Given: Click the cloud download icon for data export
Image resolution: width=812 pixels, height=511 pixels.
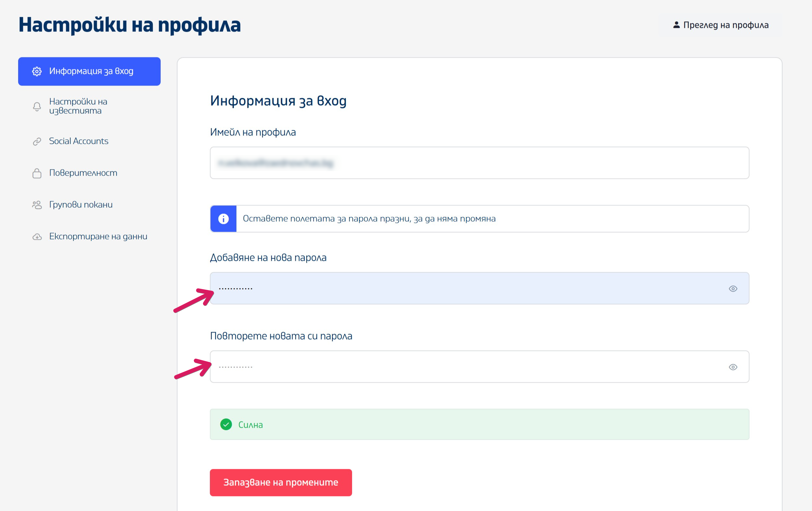Looking at the screenshot, I should [37, 237].
